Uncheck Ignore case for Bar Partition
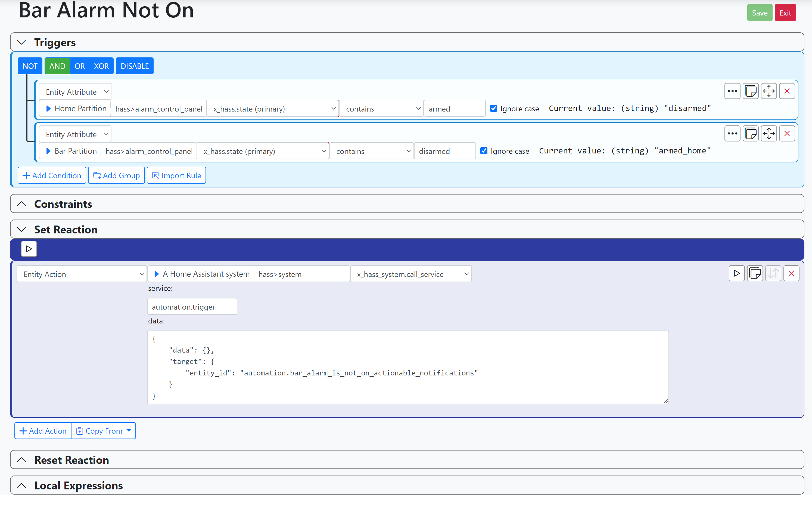Image resolution: width=812 pixels, height=506 pixels. point(484,151)
